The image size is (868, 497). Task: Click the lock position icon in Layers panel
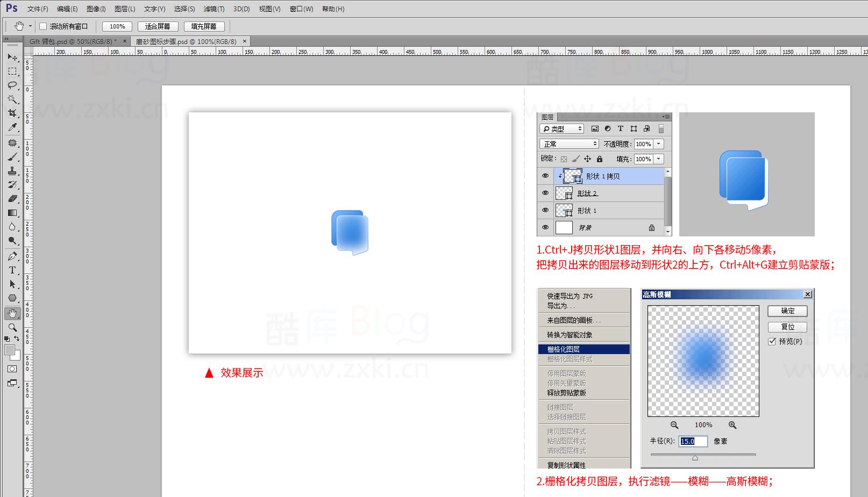587,159
